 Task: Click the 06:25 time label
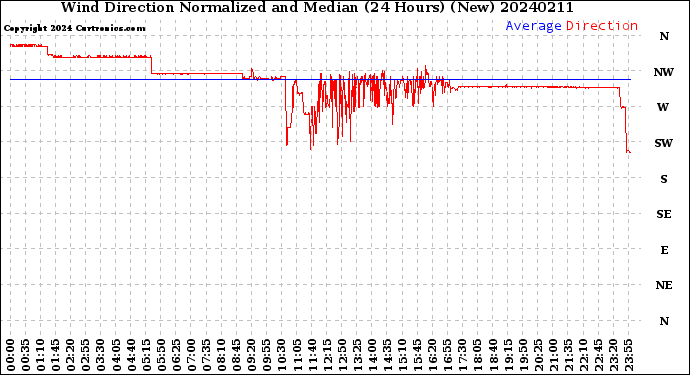pyautogui.click(x=176, y=355)
